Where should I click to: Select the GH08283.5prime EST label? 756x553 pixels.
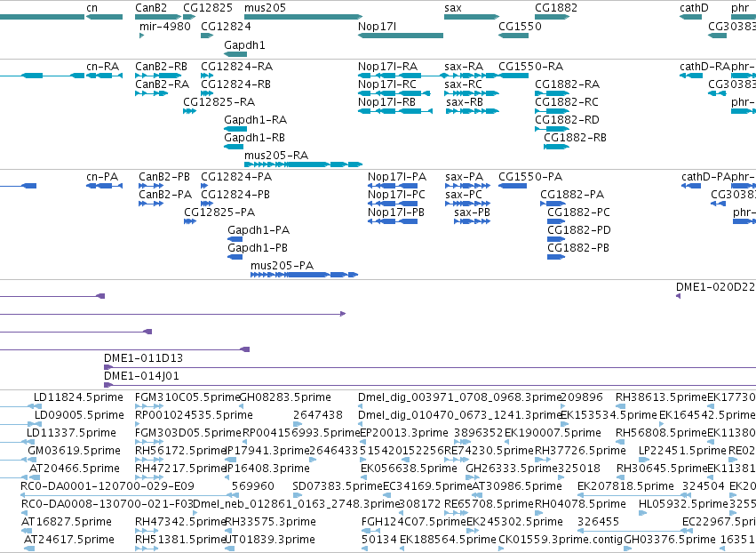285,397
